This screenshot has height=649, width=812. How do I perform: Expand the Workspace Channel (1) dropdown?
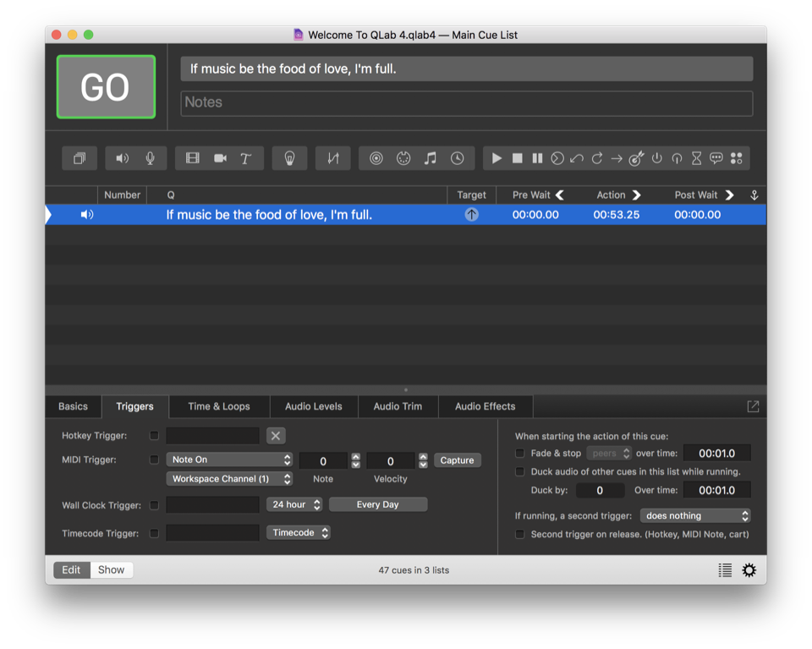[229, 479]
